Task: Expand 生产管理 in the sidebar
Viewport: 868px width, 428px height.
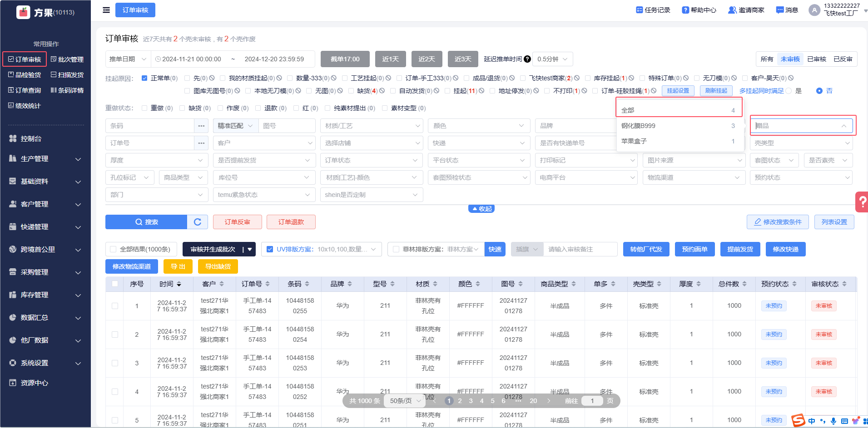Action: [x=45, y=159]
